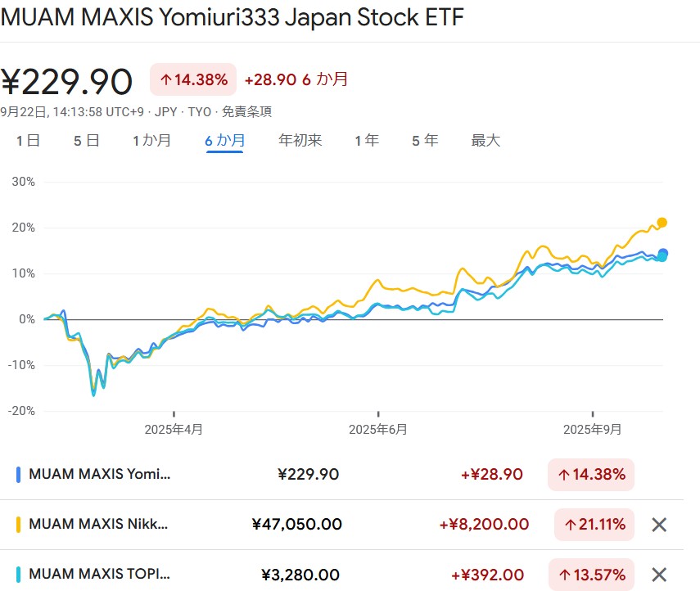Select the 6か月 range tab
700x591 pixels.
[x=224, y=141]
